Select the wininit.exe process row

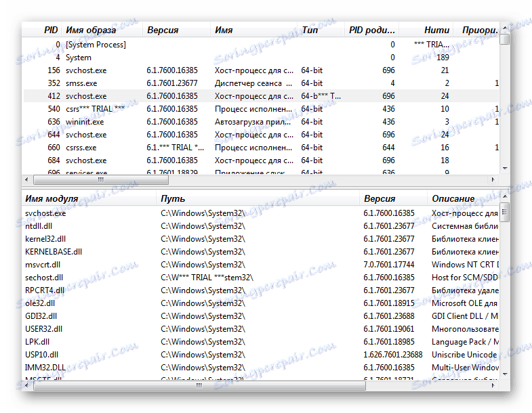tap(260, 122)
